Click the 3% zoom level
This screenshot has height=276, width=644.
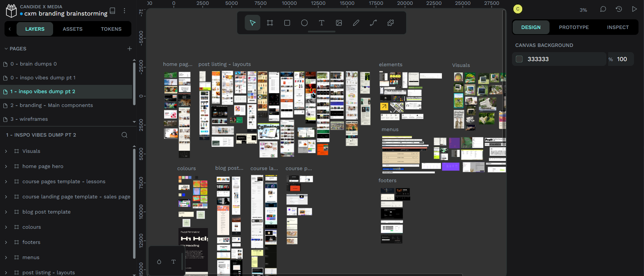pos(583,10)
